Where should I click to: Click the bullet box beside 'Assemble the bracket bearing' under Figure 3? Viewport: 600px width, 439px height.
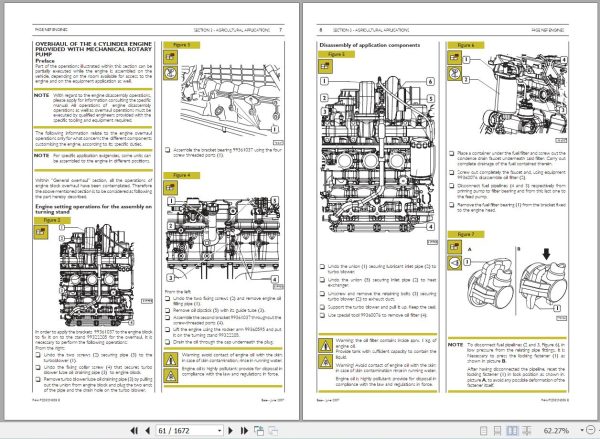pos(167,150)
